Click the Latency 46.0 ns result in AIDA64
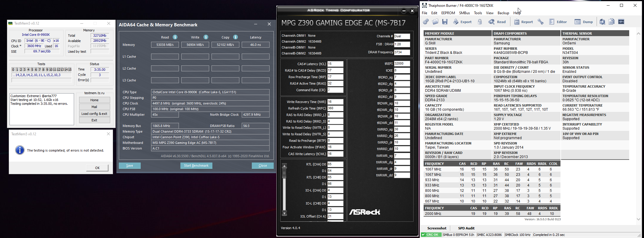Viewport: 644px width, 238px height. click(x=256, y=45)
